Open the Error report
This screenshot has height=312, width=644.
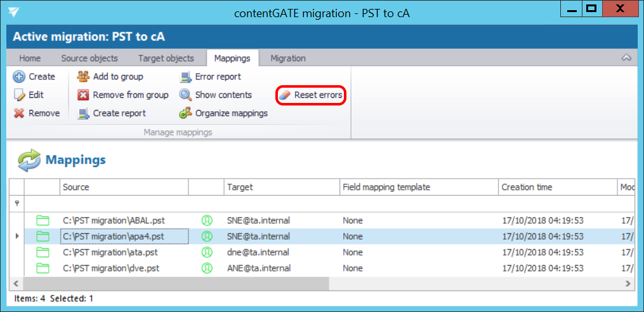coord(185,77)
